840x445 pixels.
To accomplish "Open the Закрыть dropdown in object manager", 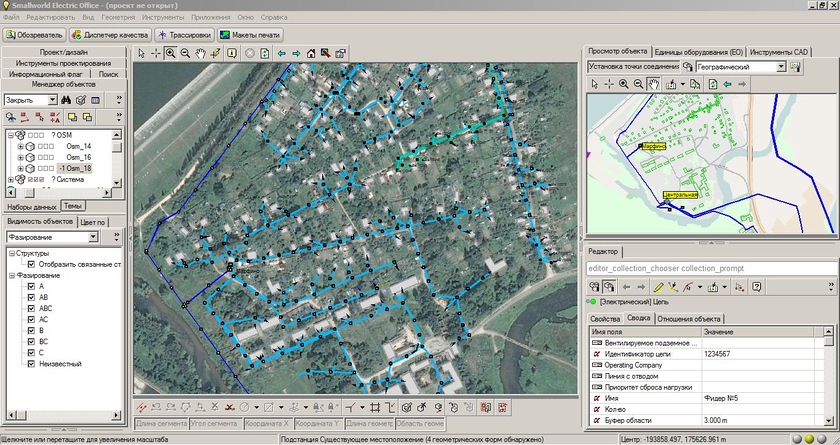I will click(x=52, y=100).
